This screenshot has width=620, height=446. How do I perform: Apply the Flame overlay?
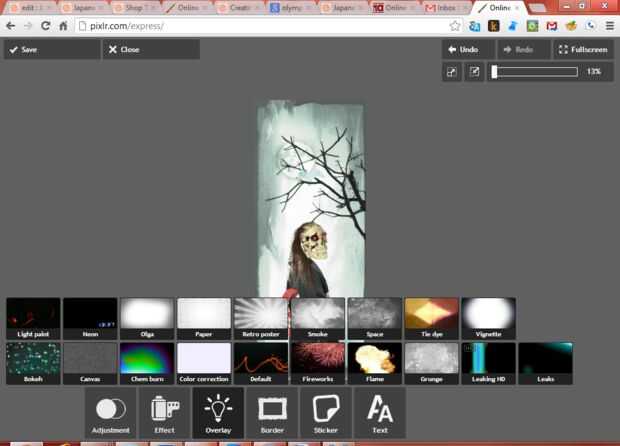coord(375,363)
